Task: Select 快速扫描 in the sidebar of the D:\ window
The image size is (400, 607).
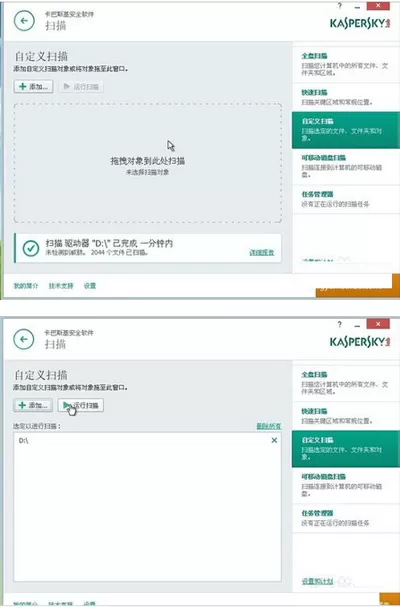Action: (346, 416)
